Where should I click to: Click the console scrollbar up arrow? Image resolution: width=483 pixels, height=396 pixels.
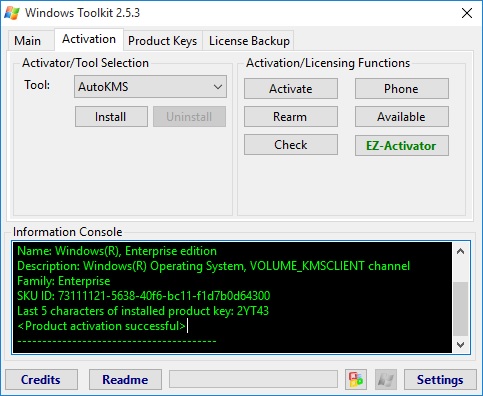[x=461, y=251]
